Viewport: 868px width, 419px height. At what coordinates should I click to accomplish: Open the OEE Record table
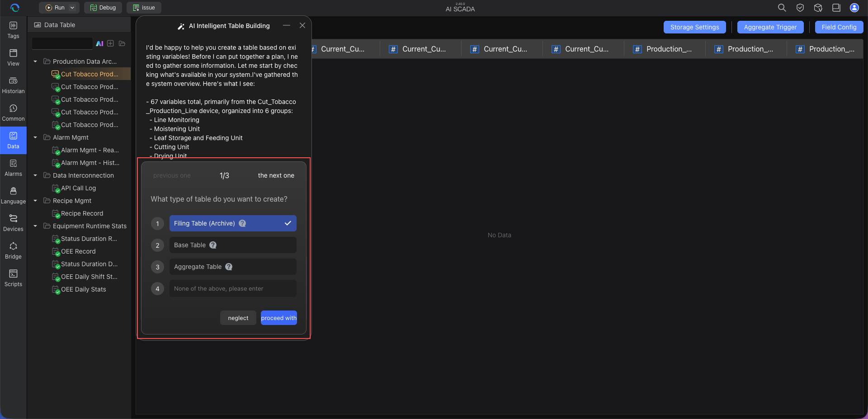click(74, 251)
